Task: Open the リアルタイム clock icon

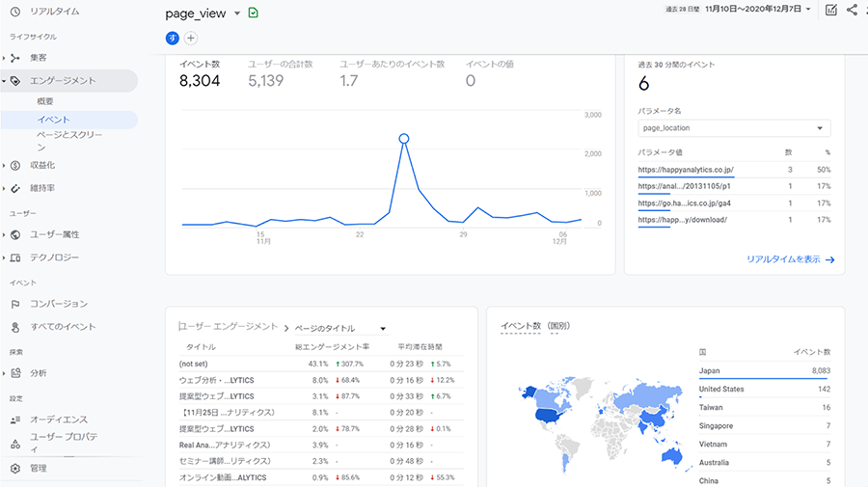Action: click(x=15, y=11)
